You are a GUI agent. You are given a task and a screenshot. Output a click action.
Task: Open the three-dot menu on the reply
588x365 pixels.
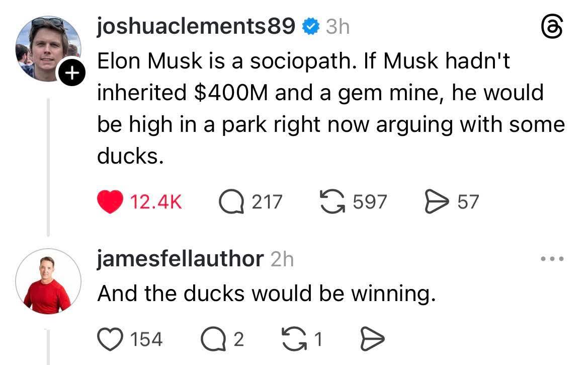(552, 258)
